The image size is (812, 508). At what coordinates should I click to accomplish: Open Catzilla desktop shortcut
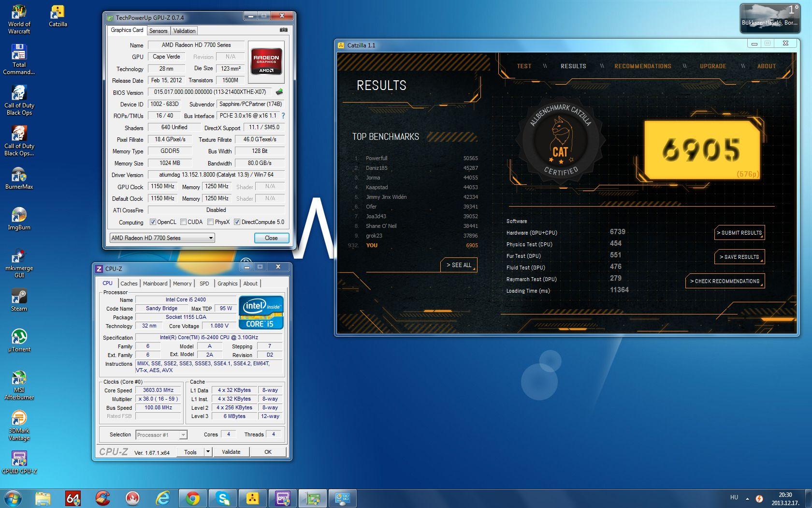click(x=58, y=15)
